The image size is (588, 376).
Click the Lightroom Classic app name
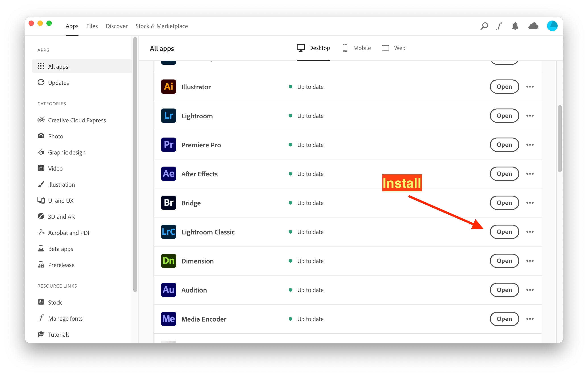coord(208,232)
